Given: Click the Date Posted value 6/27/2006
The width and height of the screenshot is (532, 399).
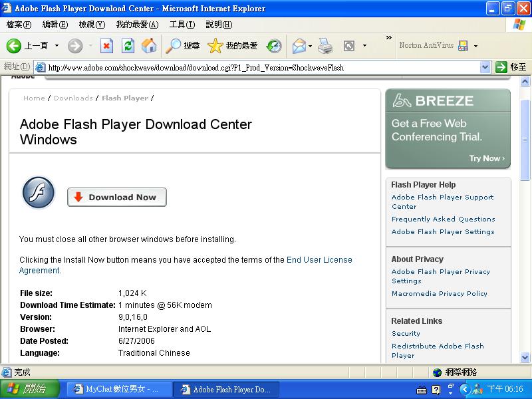Looking at the screenshot, I should coord(136,341).
